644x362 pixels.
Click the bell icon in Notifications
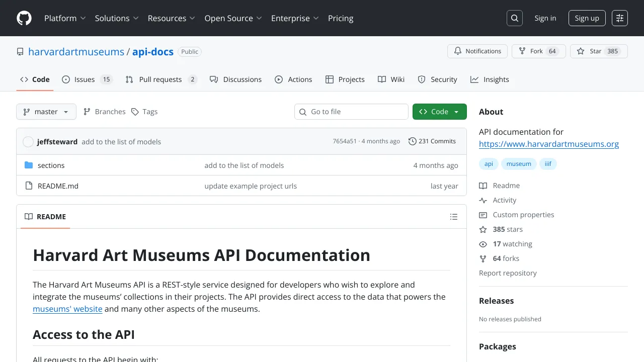click(x=458, y=51)
